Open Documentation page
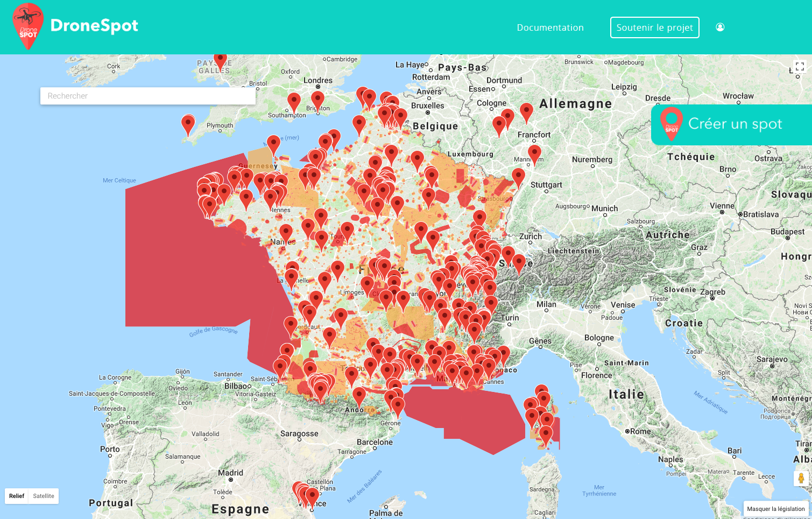812x519 pixels. (550, 27)
